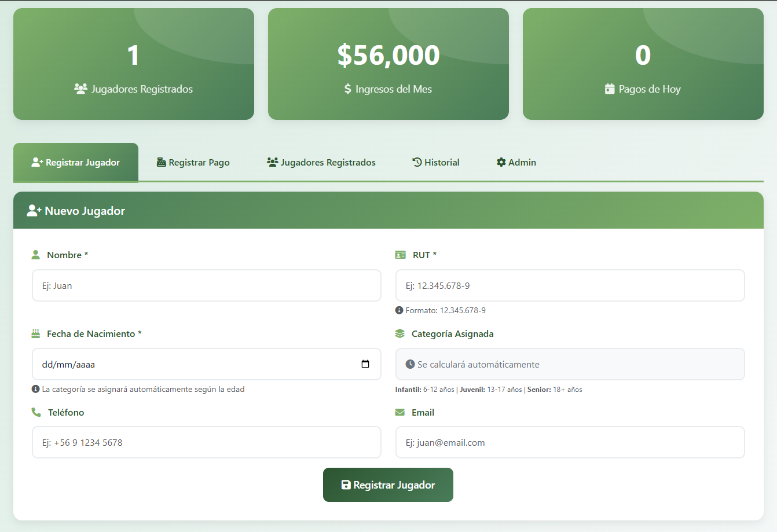Select the Teléfono input field
Image resolution: width=777 pixels, height=532 pixels.
206,442
